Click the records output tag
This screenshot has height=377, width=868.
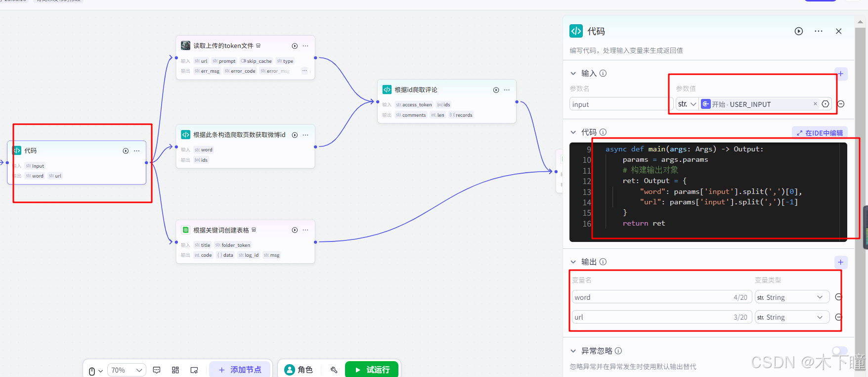point(461,115)
